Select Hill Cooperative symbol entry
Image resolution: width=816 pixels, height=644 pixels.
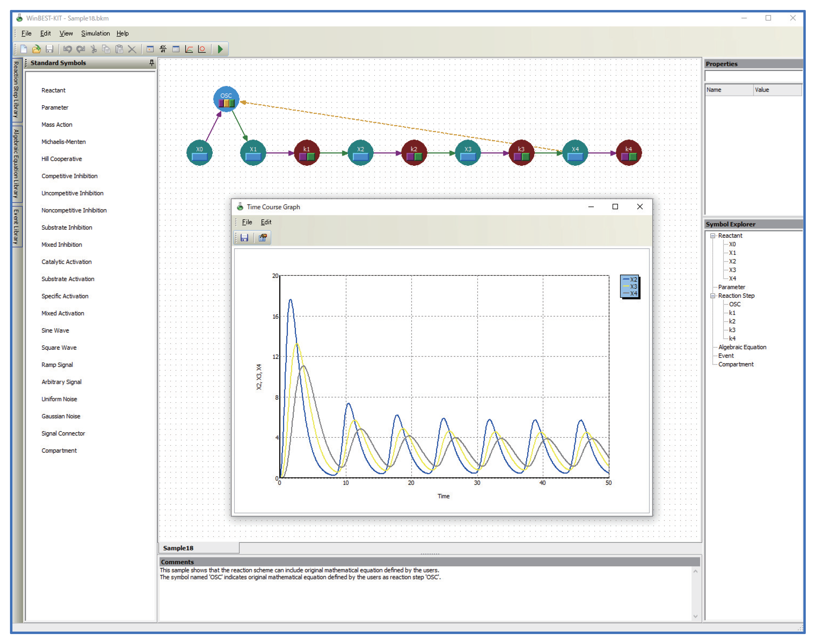point(61,159)
